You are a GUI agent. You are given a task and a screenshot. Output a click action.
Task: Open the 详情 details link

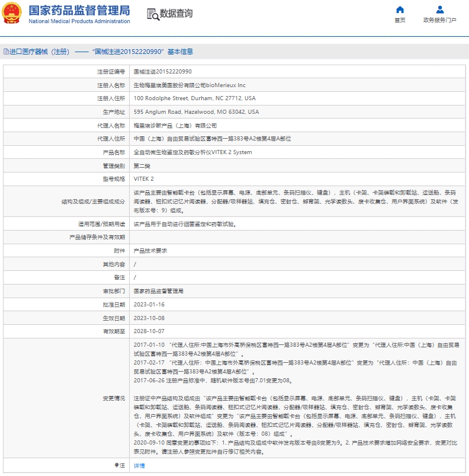(139, 465)
